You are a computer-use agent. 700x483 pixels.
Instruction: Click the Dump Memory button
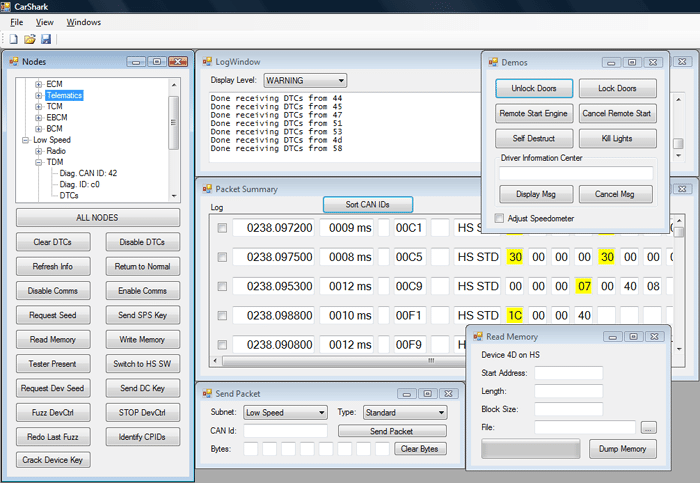(623, 449)
